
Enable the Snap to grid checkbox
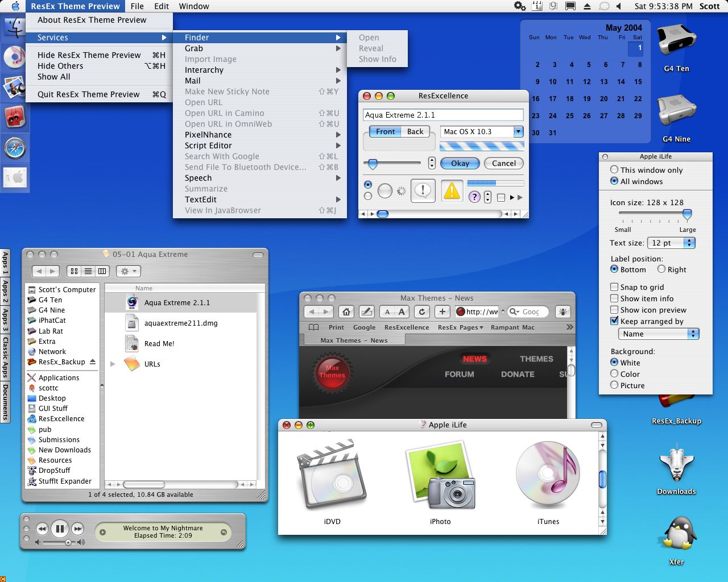614,287
